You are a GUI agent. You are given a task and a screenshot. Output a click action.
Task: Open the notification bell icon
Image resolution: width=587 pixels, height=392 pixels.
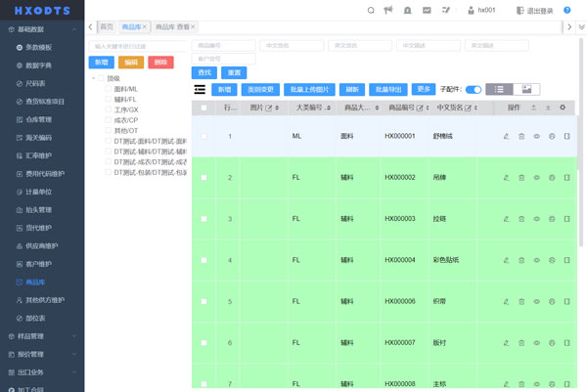click(x=408, y=10)
